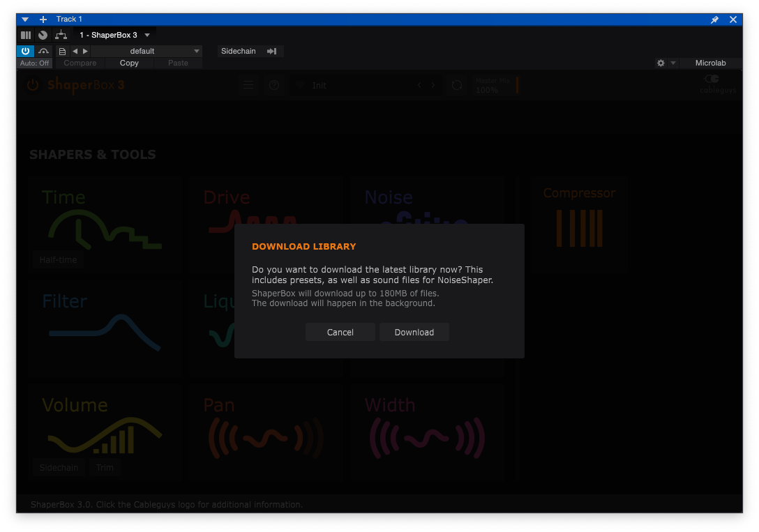Screen dimensions: 759x532
Task: Toggle the plugin bypass power button
Action: coord(26,51)
